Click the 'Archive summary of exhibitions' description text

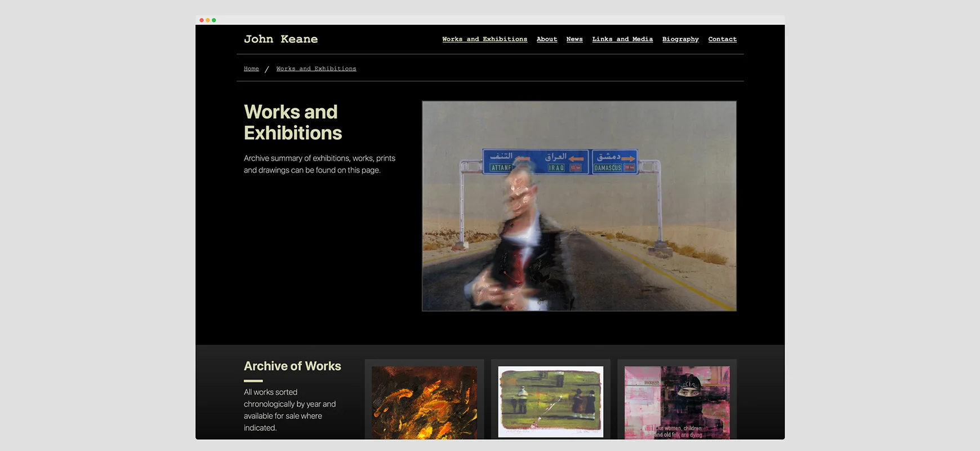[x=319, y=164]
